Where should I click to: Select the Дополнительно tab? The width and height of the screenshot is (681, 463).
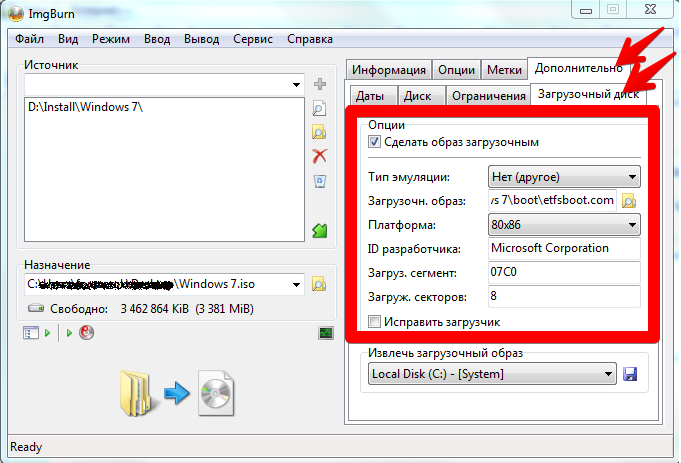(578, 68)
